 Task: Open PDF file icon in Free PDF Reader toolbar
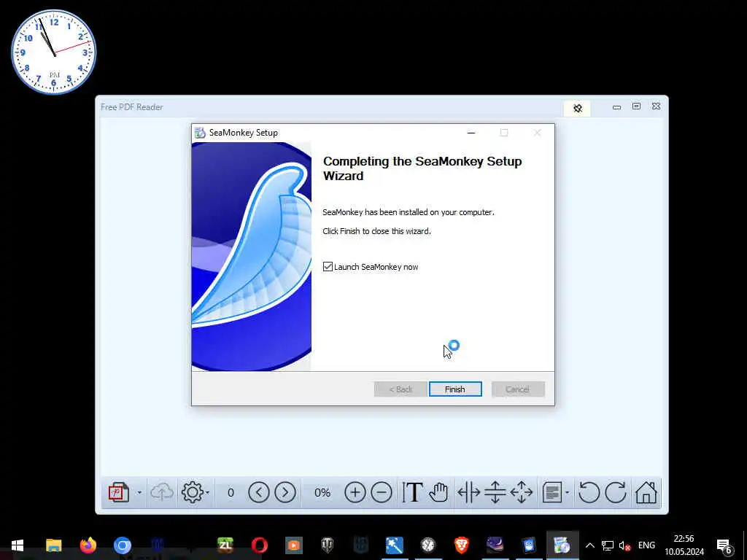(119, 492)
